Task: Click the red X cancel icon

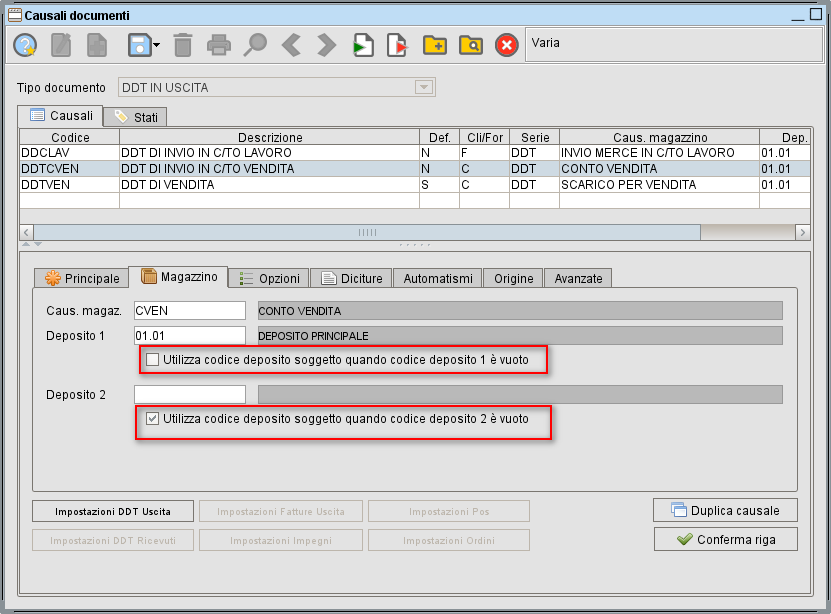Action: point(506,45)
